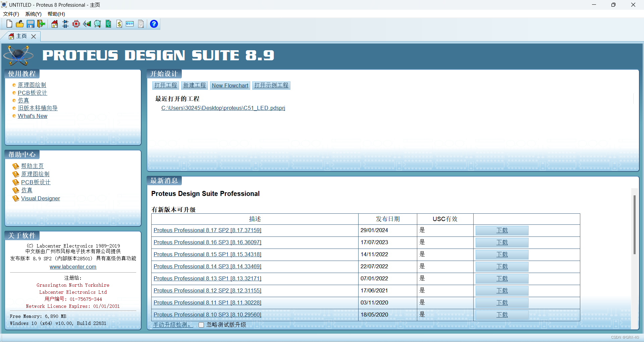Click the book icon beside 帮助主页

pos(16,166)
